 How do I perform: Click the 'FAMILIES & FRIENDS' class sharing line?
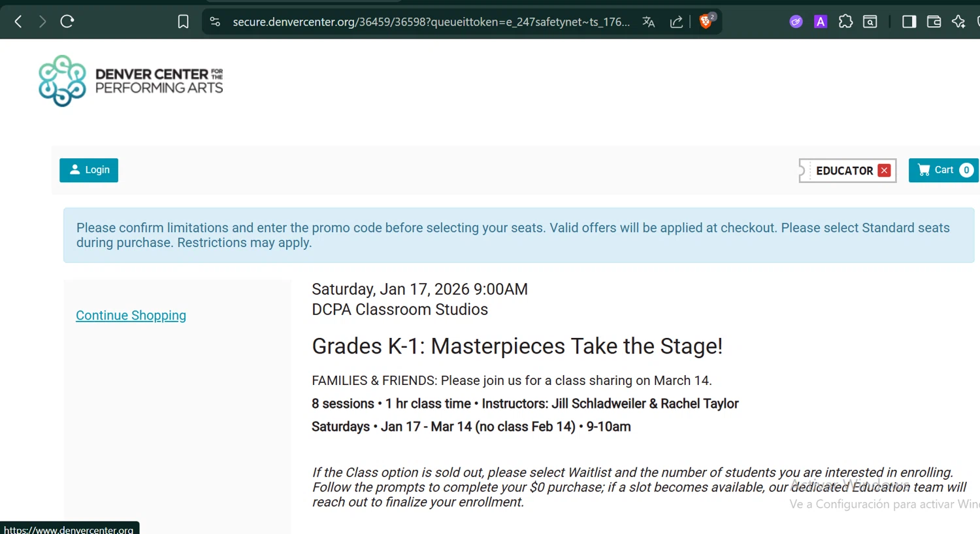(512, 380)
